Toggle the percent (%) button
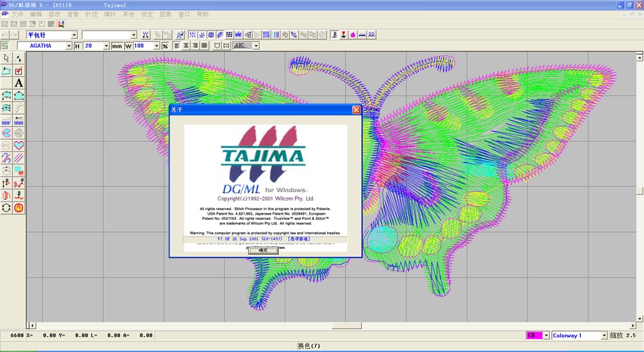644x352 pixels. point(165,46)
